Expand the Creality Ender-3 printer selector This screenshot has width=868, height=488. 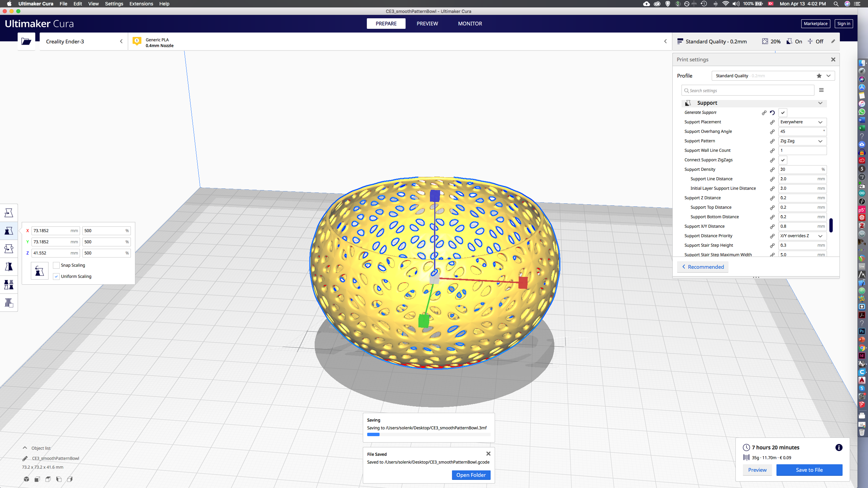coord(83,41)
